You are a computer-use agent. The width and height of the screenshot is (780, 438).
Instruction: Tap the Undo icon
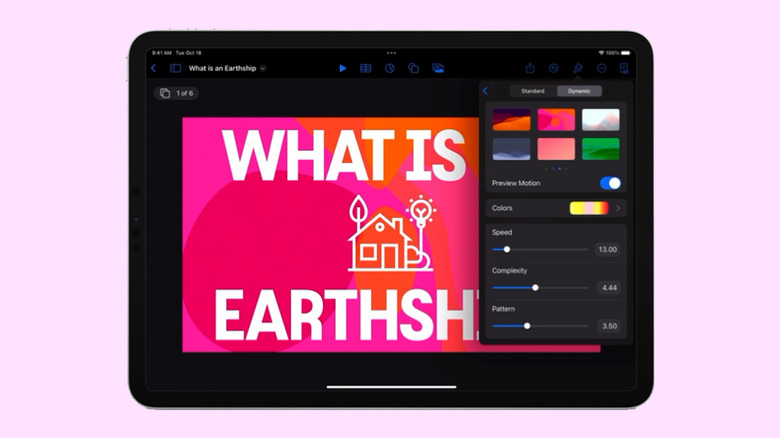(x=553, y=68)
